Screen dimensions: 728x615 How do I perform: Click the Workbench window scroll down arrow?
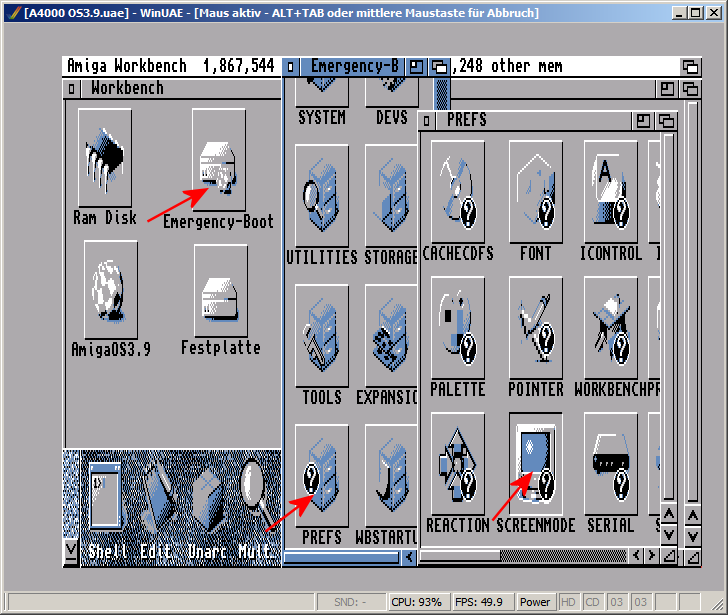pos(693,536)
